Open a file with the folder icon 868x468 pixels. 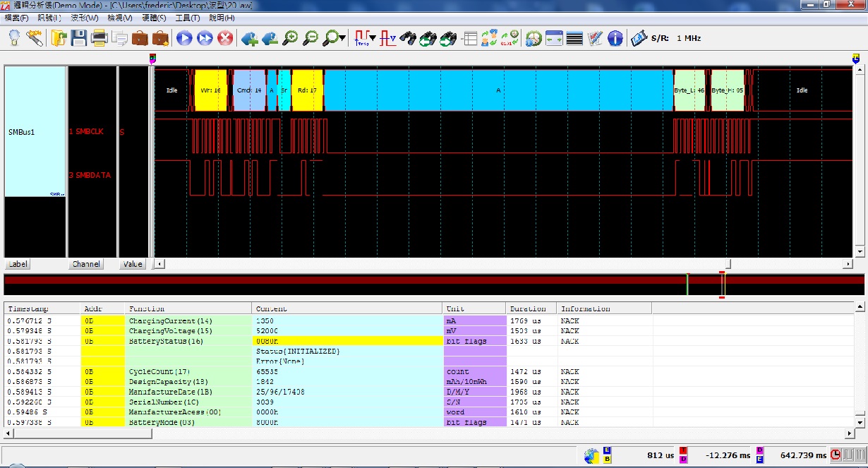pos(59,38)
